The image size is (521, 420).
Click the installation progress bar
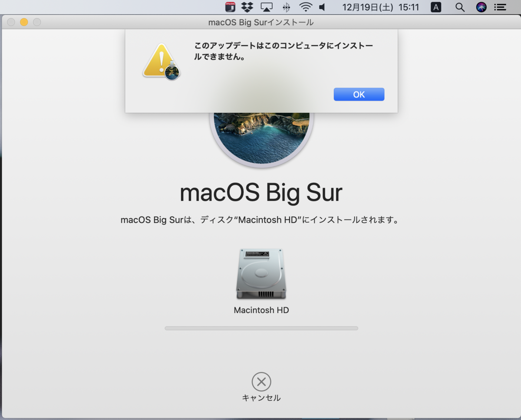pos(261,328)
